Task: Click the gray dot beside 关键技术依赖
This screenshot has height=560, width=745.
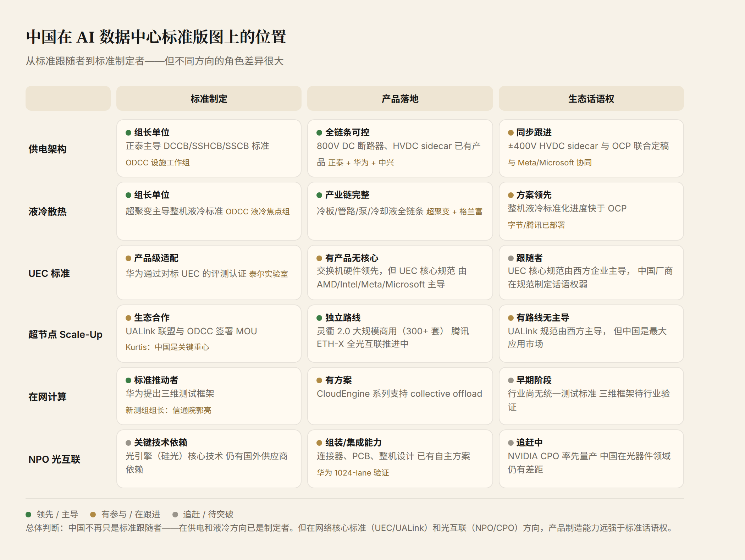Action: point(128,443)
